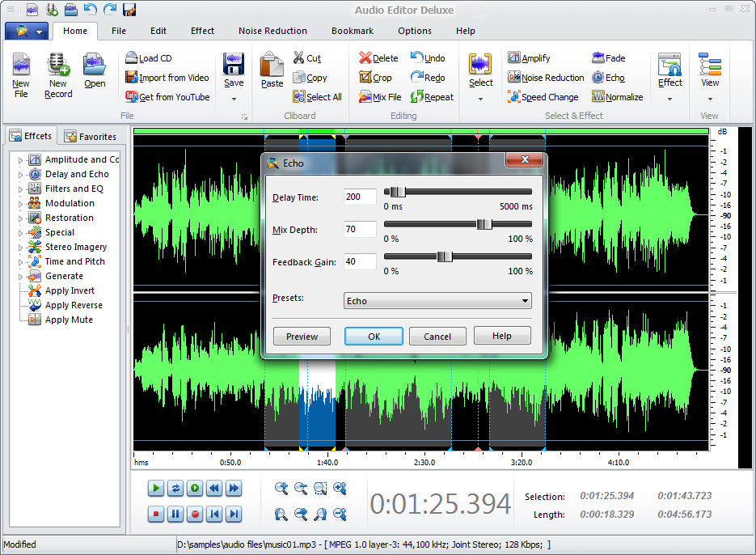Confirm the Echo dialog with OK
The width and height of the screenshot is (756, 555).
tap(374, 337)
